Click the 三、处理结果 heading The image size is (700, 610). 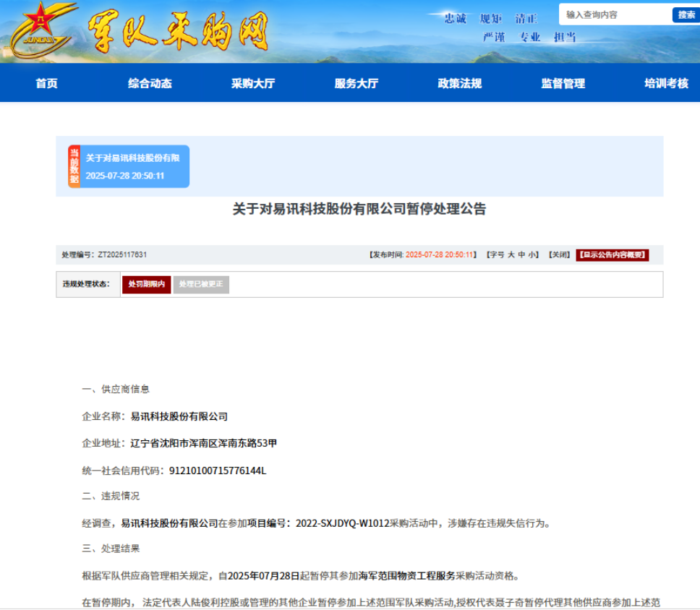(111, 549)
